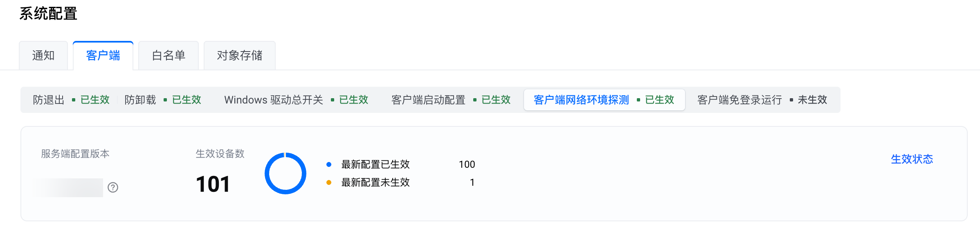The image size is (980, 225).
Task: Select the 防退出 sub-tab
Action: [x=71, y=100]
